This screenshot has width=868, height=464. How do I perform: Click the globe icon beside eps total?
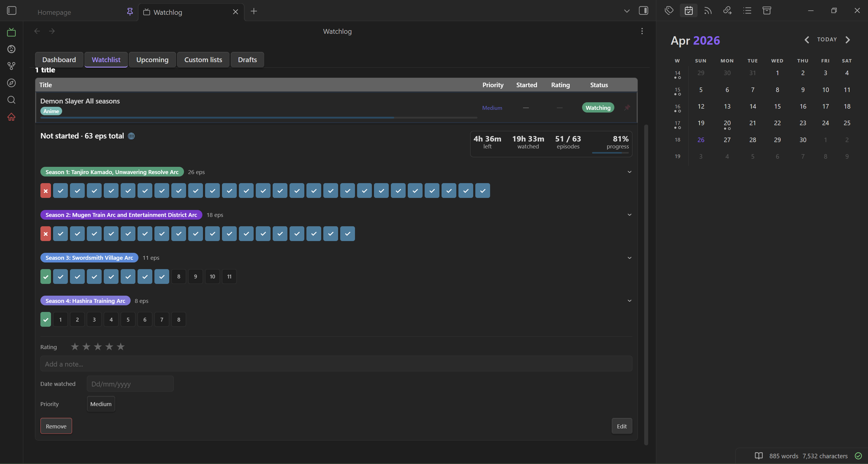click(x=131, y=136)
